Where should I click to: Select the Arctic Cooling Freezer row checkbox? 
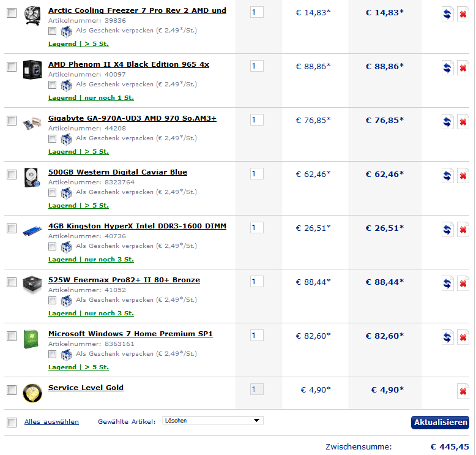pyautogui.click(x=12, y=13)
